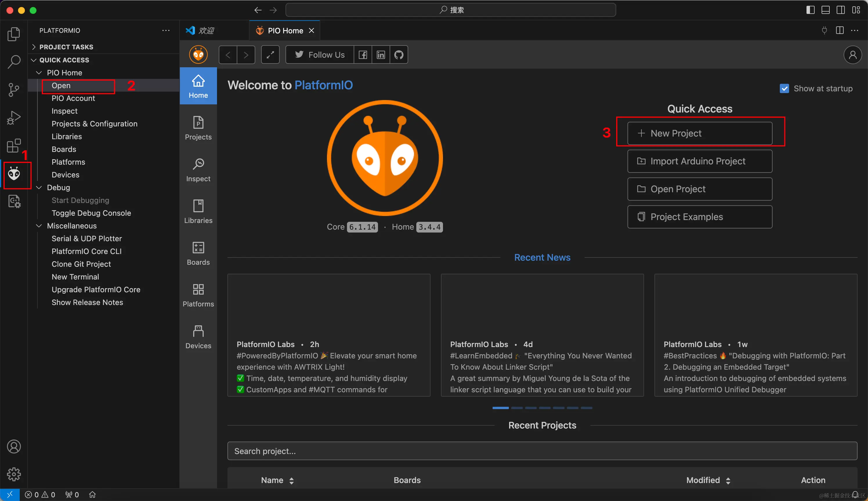The height and width of the screenshot is (501, 868).
Task: Click Serial & UDP Plotter item
Action: 87,238
